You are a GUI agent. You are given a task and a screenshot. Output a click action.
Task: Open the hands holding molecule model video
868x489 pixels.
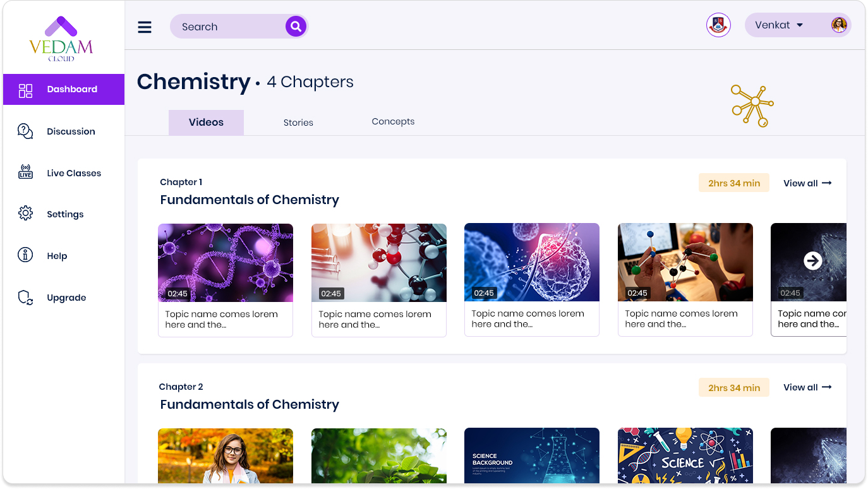[x=685, y=262]
